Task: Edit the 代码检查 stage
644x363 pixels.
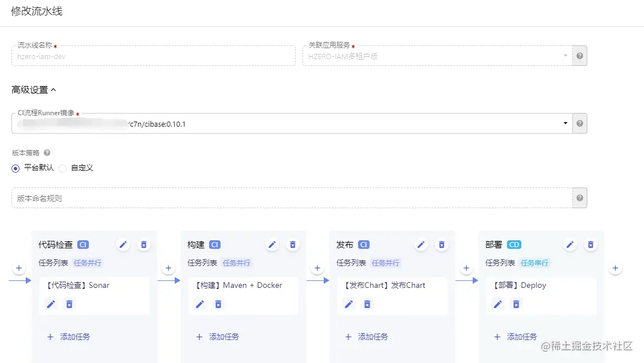Action: coord(123,245)
